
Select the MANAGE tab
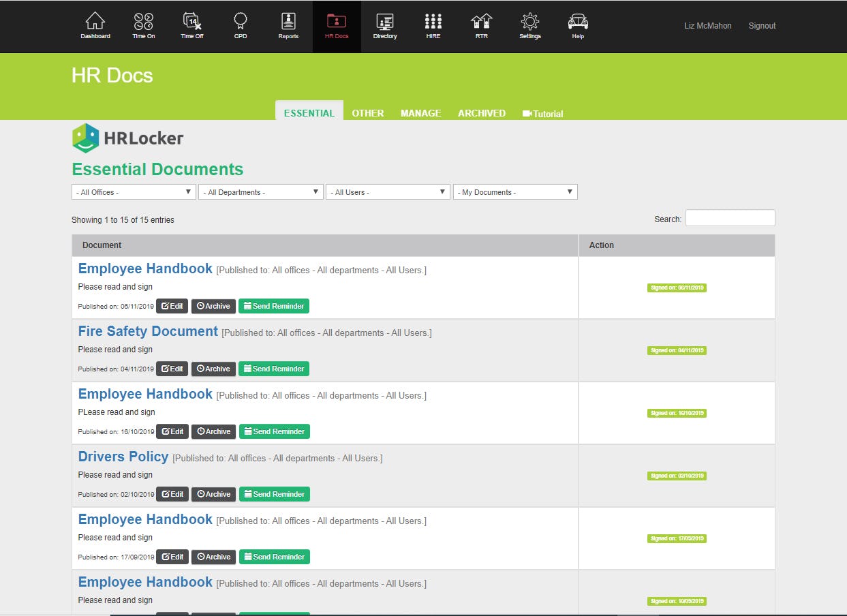point(420,113)
